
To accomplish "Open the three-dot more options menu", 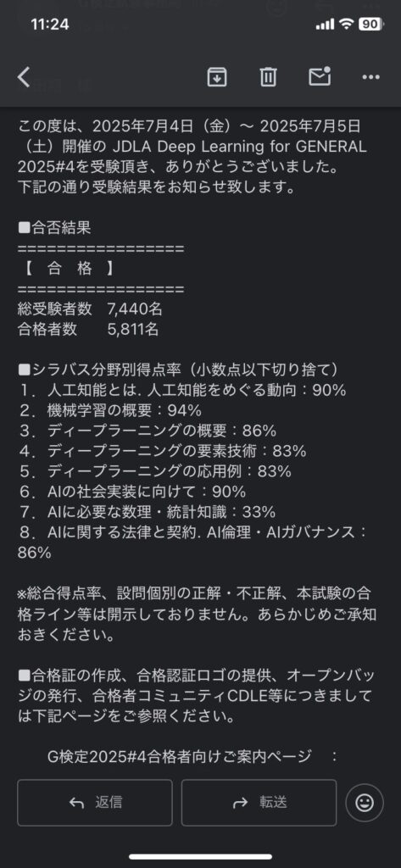I will pyautogui.click(x=370, y=77).
